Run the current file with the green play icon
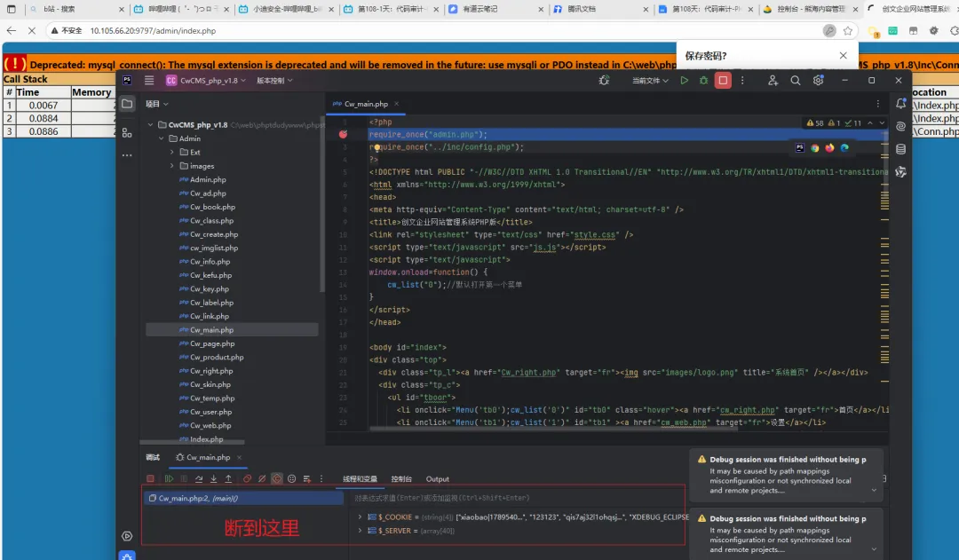The width and height of the screenshot is (959, 560). 685,80
